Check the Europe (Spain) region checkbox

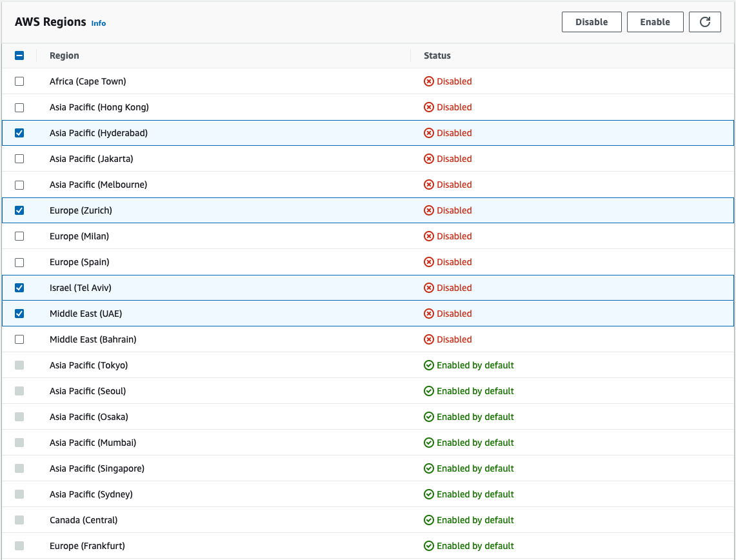pos(19,262)
